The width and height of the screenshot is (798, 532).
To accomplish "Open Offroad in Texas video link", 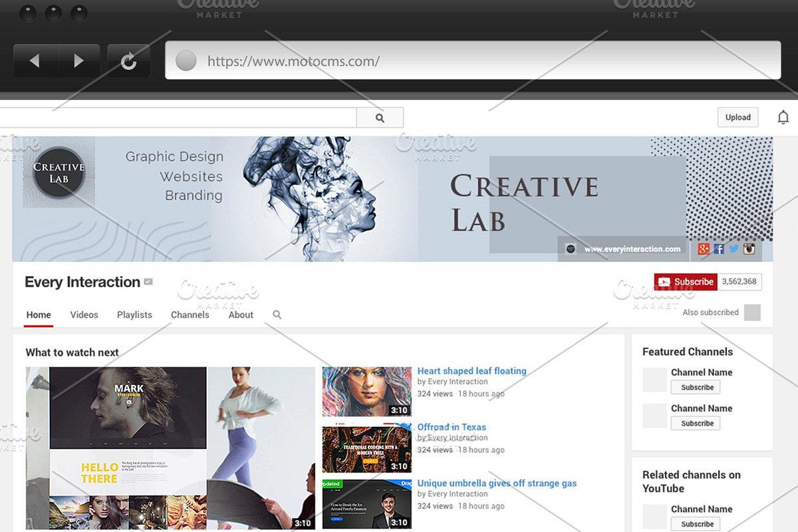I will [x=452, y=427].
